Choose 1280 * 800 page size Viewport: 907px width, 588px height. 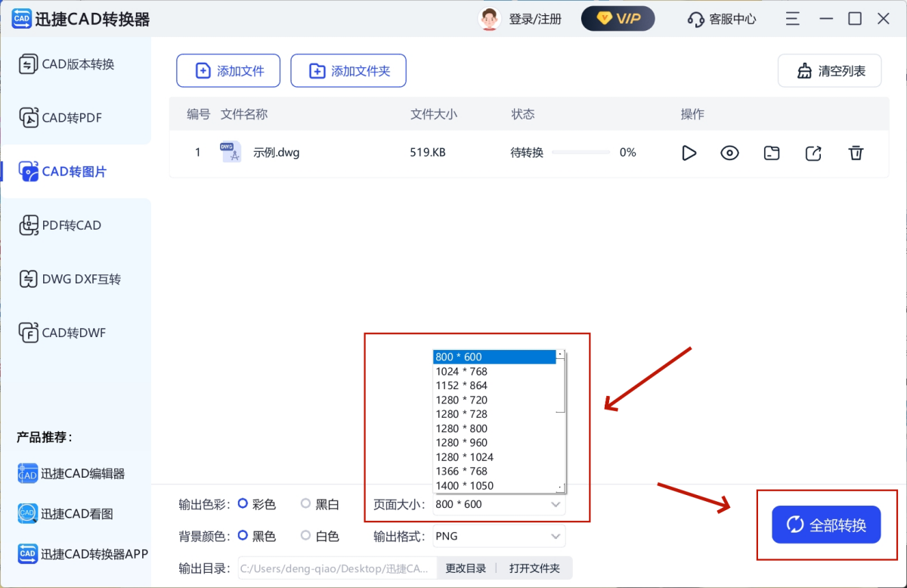click(494, 429)
